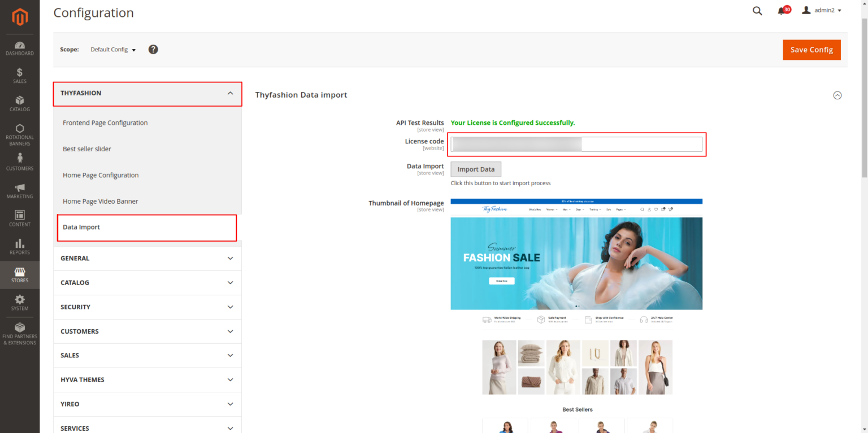Click the Magento logo icon
The image size is (868, 433).
[x=20, y=18]
